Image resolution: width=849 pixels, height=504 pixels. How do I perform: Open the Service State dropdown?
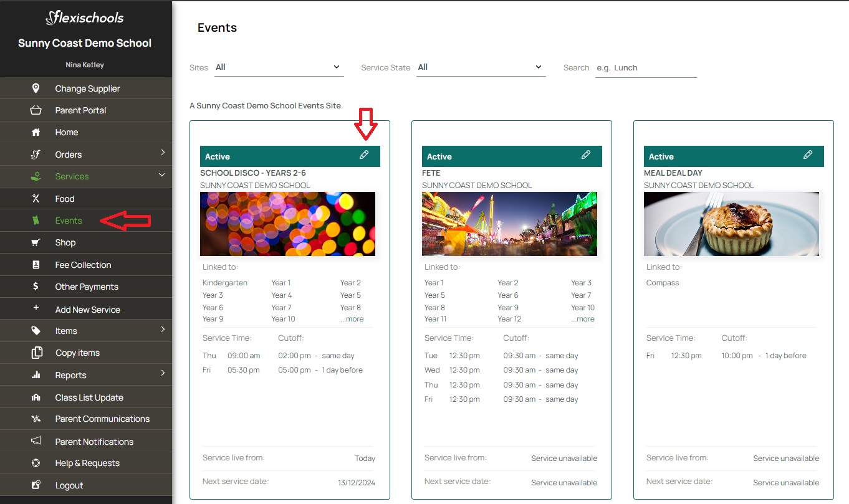(x=481, y=67)
